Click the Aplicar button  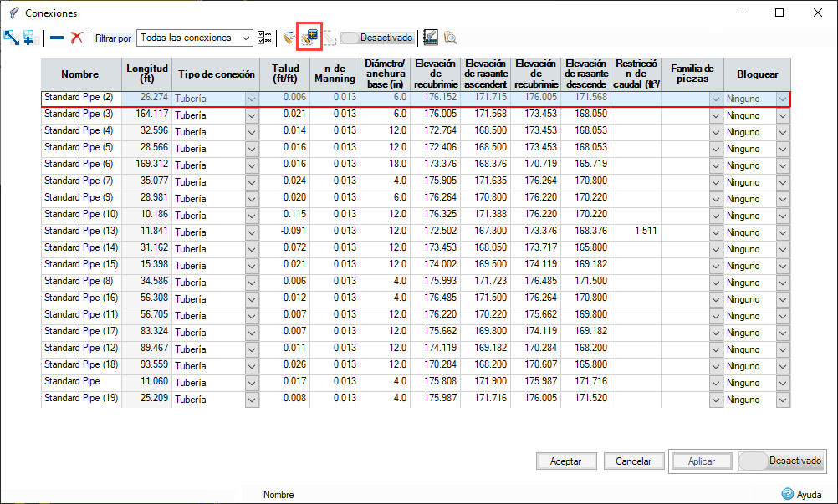pos(702,461)
